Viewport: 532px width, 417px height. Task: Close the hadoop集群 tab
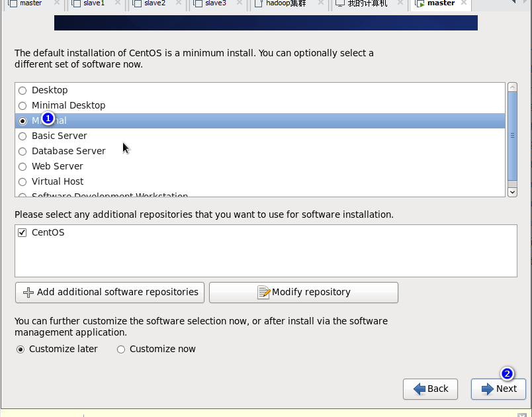coord(320,3)
